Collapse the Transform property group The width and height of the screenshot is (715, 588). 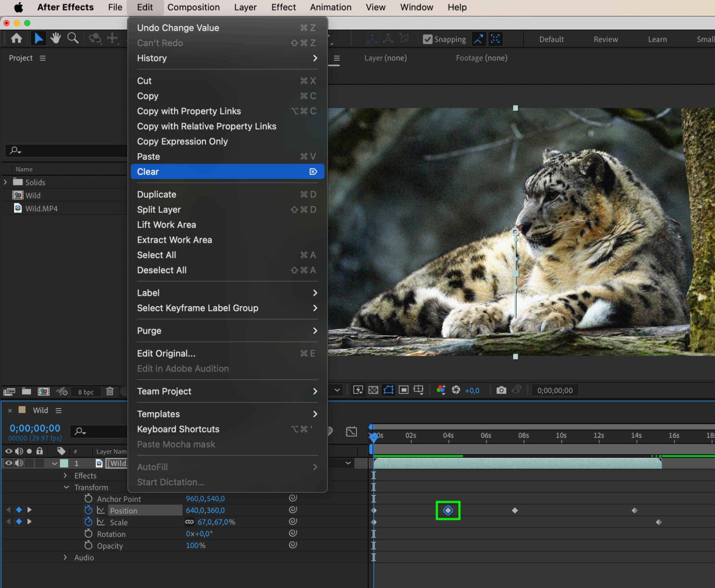click(x=67, y=487)
